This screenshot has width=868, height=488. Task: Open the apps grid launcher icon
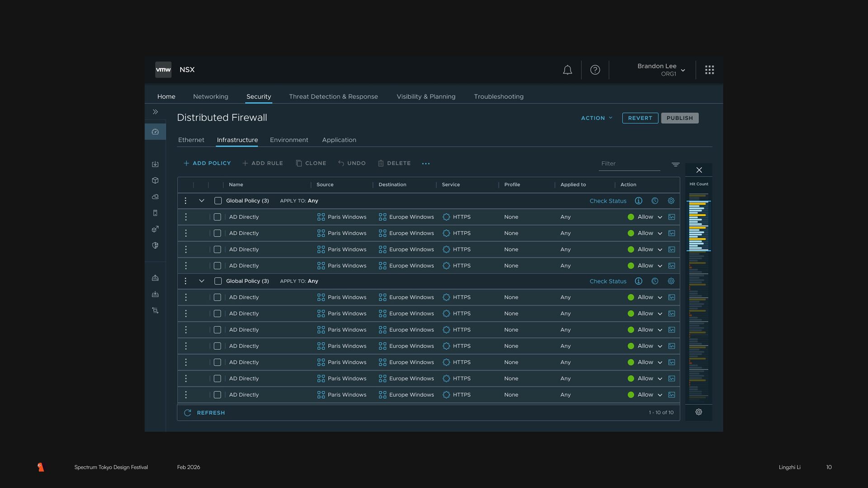pyautogui.click(x=709, y=70)
